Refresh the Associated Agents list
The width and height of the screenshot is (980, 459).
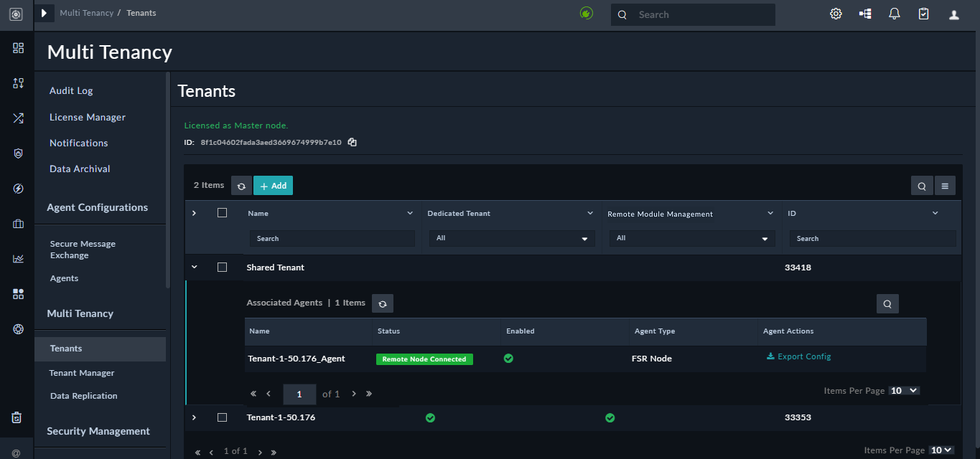383,303
